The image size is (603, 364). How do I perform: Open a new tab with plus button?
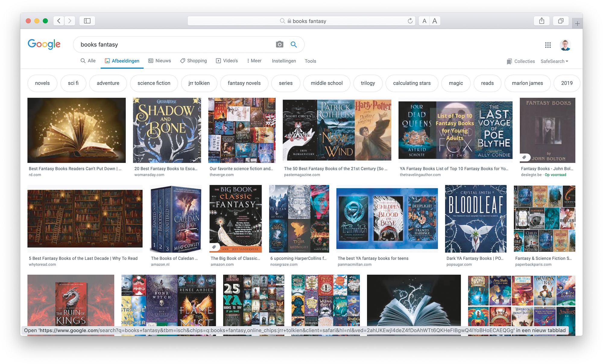tap(577, 24)
